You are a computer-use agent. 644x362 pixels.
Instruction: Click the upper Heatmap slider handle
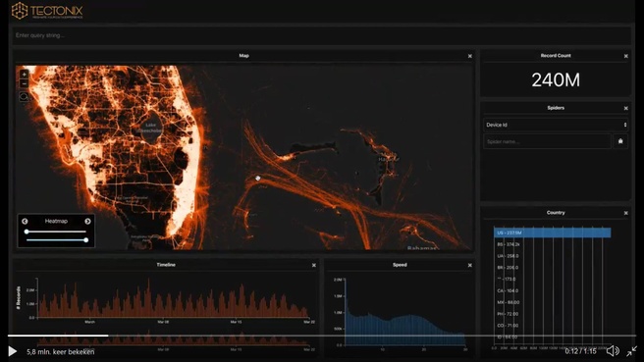click(x=27, y=232)
